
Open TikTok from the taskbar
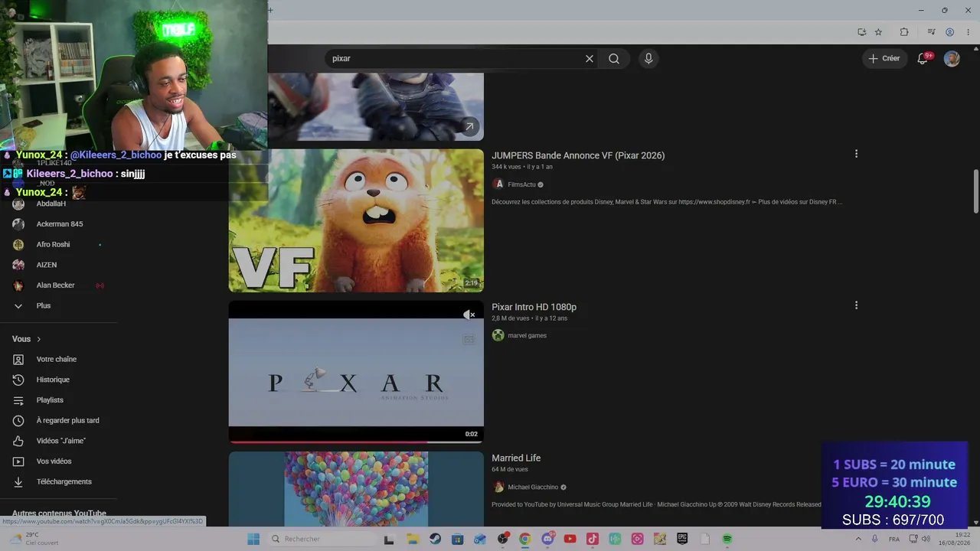pyautogui.click(x=592, y=539)
